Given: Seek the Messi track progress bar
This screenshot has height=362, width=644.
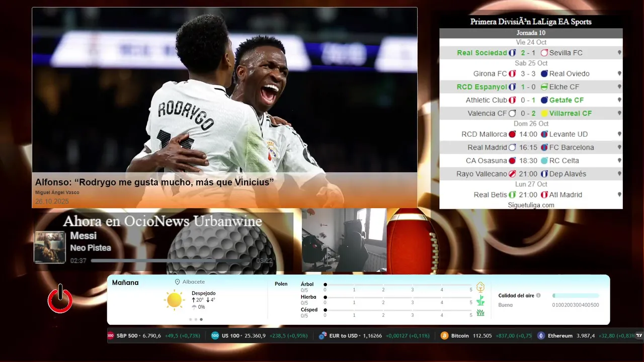Looking at the screenshot, I should pos(172,261).
